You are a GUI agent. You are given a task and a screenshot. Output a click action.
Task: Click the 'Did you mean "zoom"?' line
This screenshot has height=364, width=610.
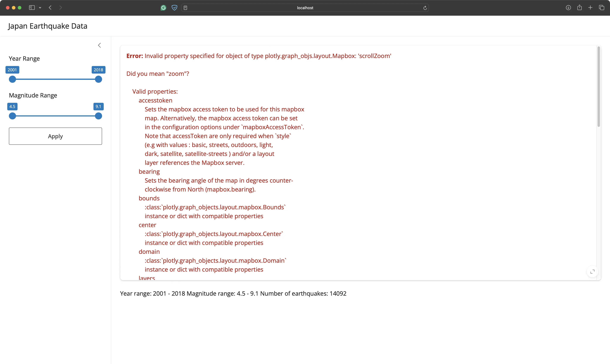pyautogui.click(x=158, y=74)
